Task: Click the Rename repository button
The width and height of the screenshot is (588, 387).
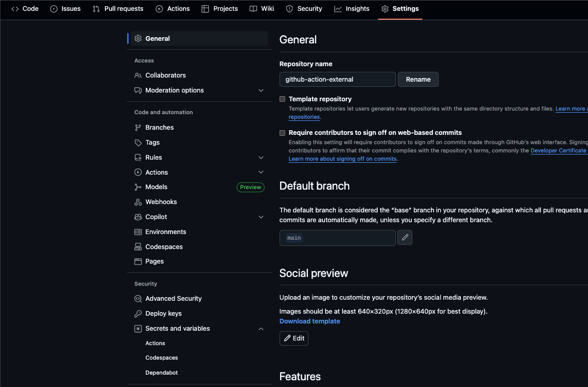Action: pos(418,79)
